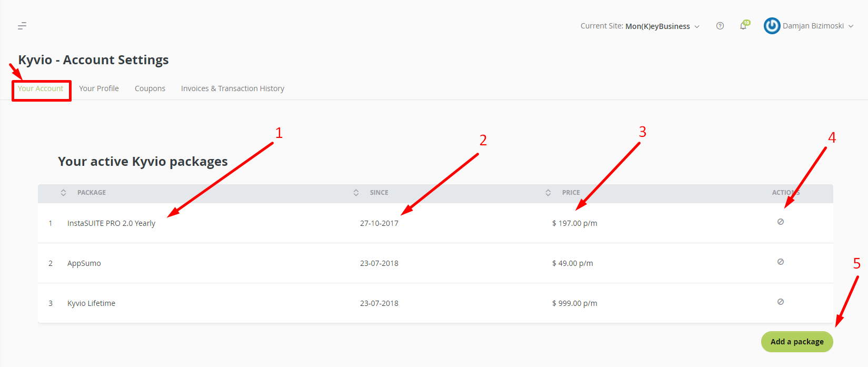Click the price $ 49.00 p/m
Image resolution: width=868 pixels, height=367 pixels.
[573, 263]
